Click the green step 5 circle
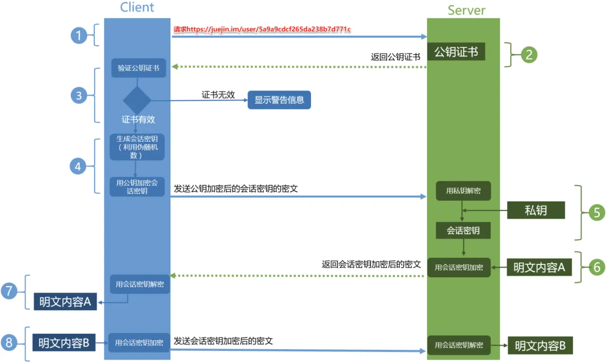 [x=597, y=213]
